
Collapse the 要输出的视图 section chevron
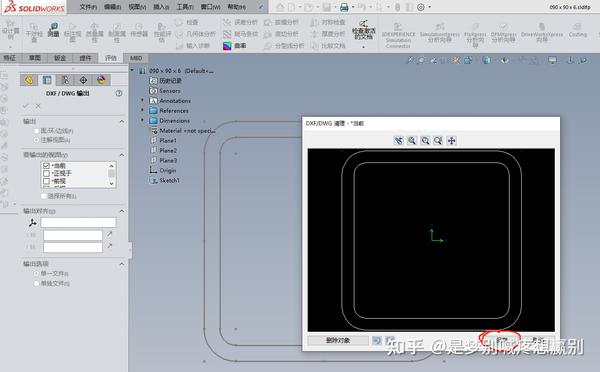(x=122, y=155)
